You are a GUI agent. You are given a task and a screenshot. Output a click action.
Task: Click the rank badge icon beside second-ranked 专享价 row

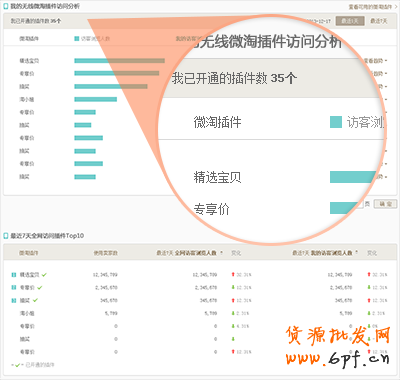(14, 287)
